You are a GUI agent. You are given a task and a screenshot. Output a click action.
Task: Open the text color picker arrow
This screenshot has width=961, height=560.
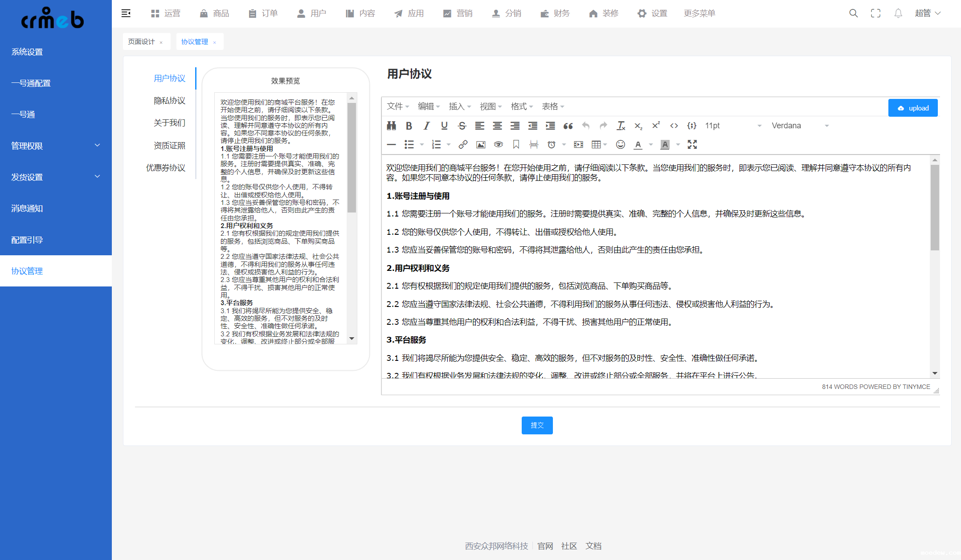651,144
